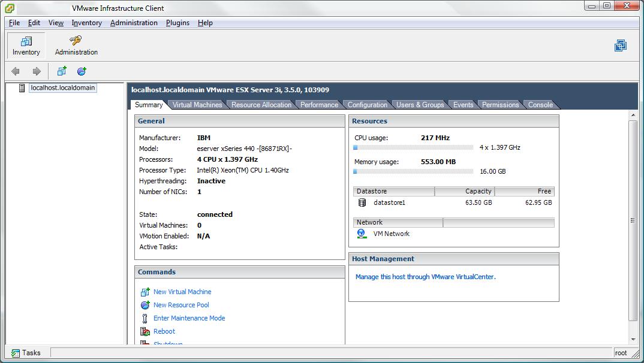Click the forward navigation arrow
Viewport: 644px width, 363px height.
coord(37,71)
